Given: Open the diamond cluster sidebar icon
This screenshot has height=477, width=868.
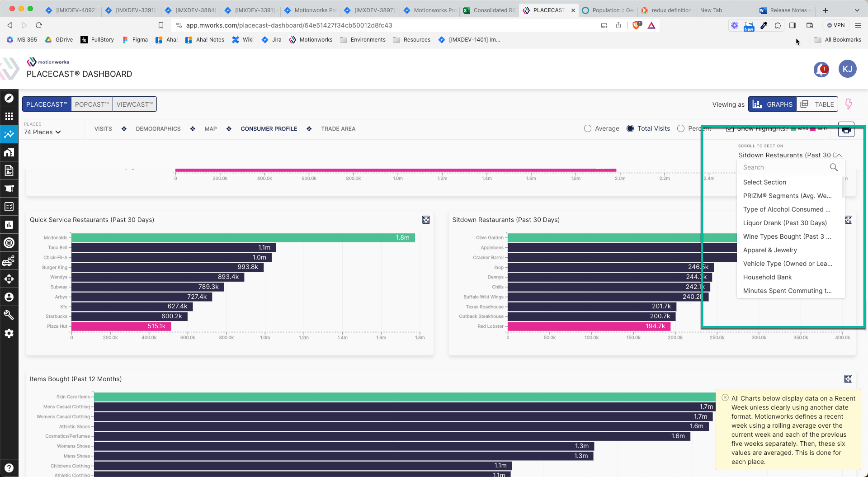Looking at the screenshot, I should tap(9, 279).
